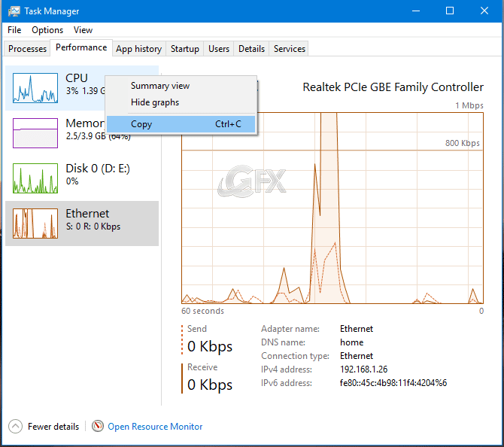Open the Users tab
This screenshot has width=504, height=447.
pyautogui.click(x=219, y=49)
